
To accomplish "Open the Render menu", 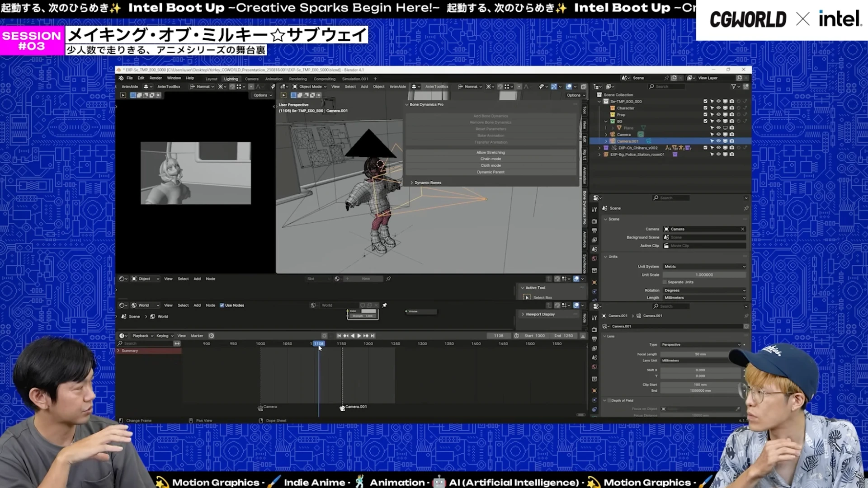I will pyautogui.click(x=156, y=78).
